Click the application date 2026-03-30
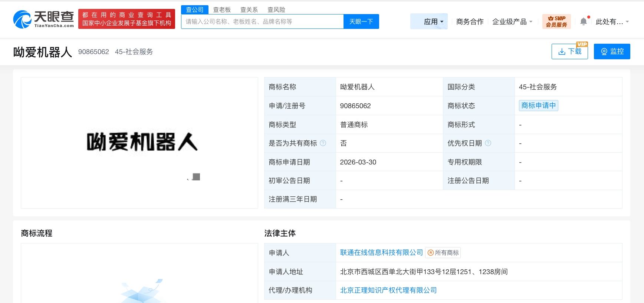The image size is (644, 303). tap(358, 162)
